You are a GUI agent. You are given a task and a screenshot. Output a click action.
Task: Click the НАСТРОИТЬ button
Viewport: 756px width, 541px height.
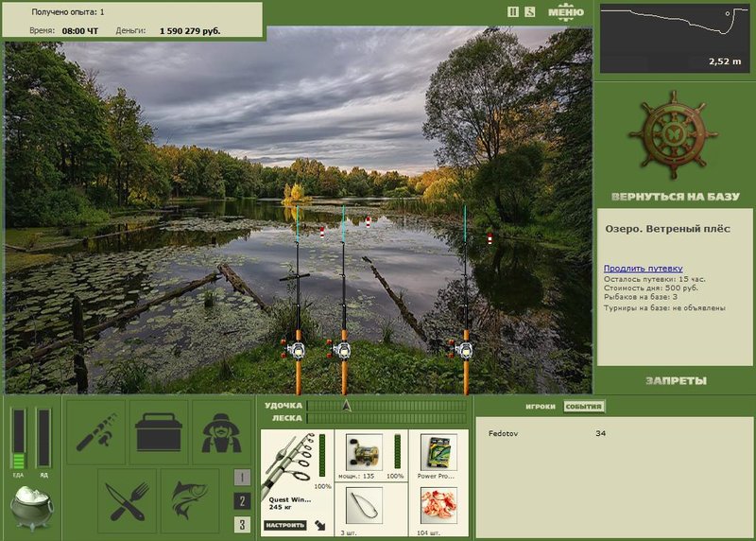coord(284,525)
